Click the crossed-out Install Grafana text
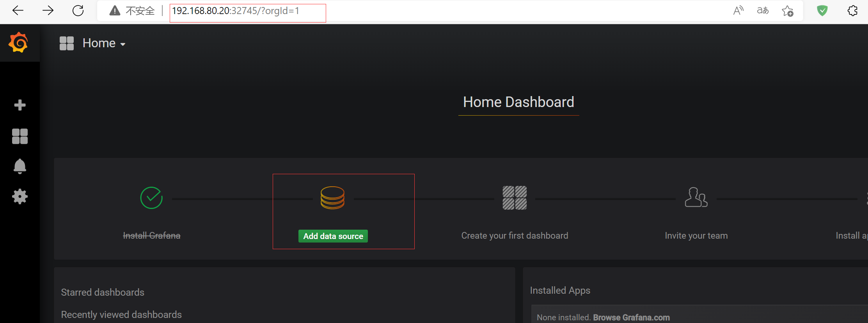This screenshot has width=868, height=323. 152,236
